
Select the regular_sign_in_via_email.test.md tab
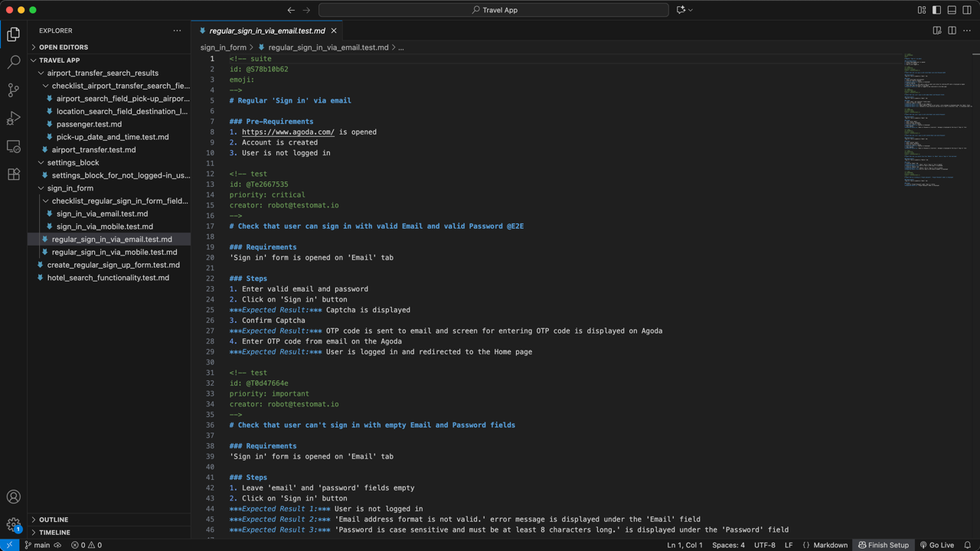[266, 31]
